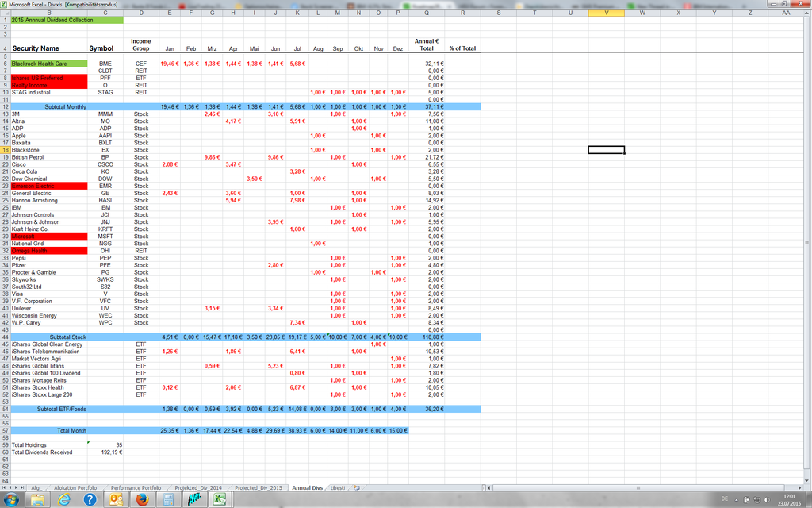The image size is (812, 508).
Task: Click the 'BME' symbol cell
Action: (105, 63)
